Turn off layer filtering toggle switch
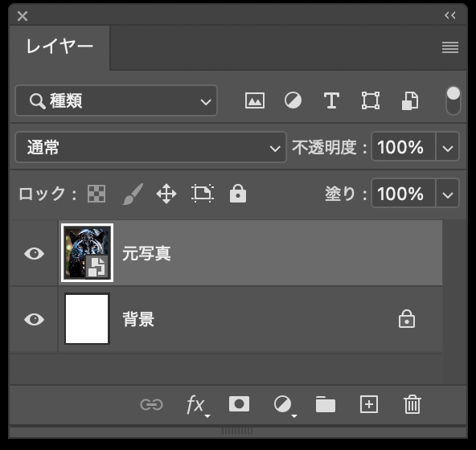The width and height of the screenshot is (476, 450). coord(453,100)
